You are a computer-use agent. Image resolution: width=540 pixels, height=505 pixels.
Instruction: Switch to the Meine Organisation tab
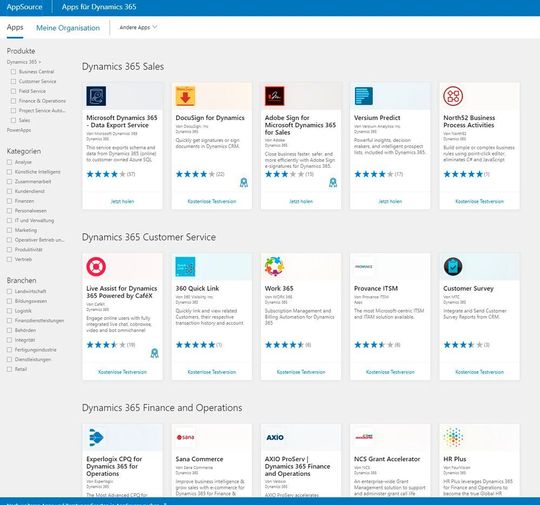(x=68, y=28)
